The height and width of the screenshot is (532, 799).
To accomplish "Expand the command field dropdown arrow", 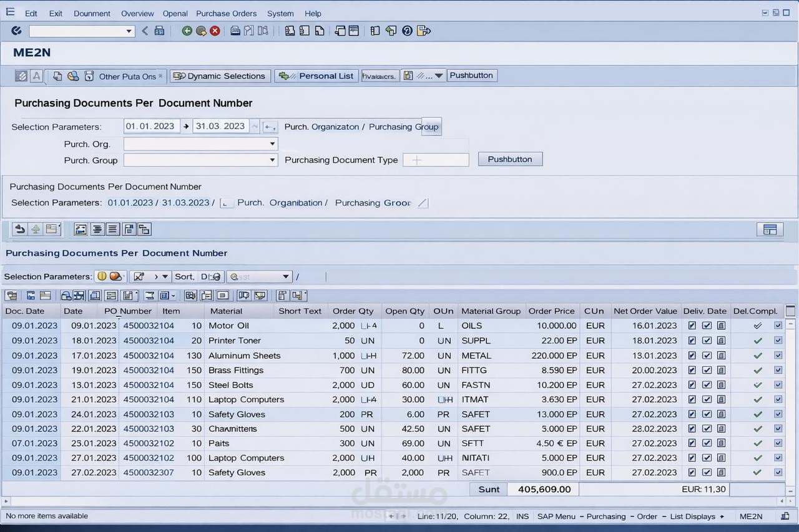I will [129, 31].
